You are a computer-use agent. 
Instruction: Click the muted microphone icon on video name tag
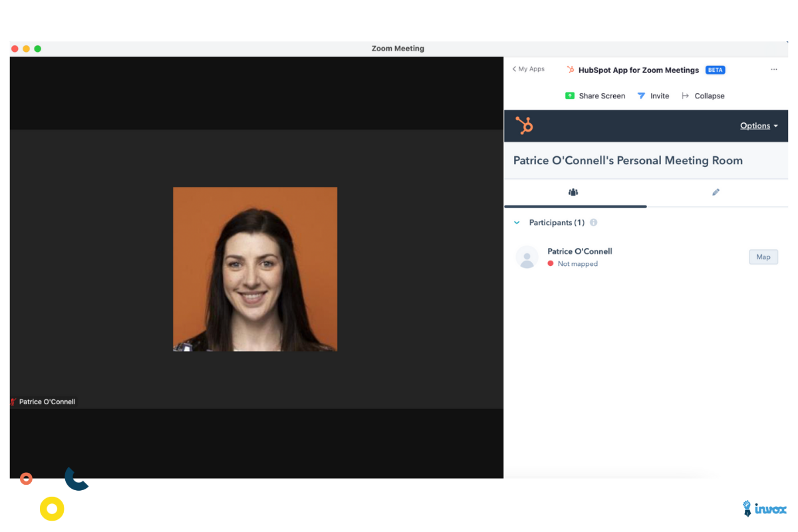[x=13, y=402]
